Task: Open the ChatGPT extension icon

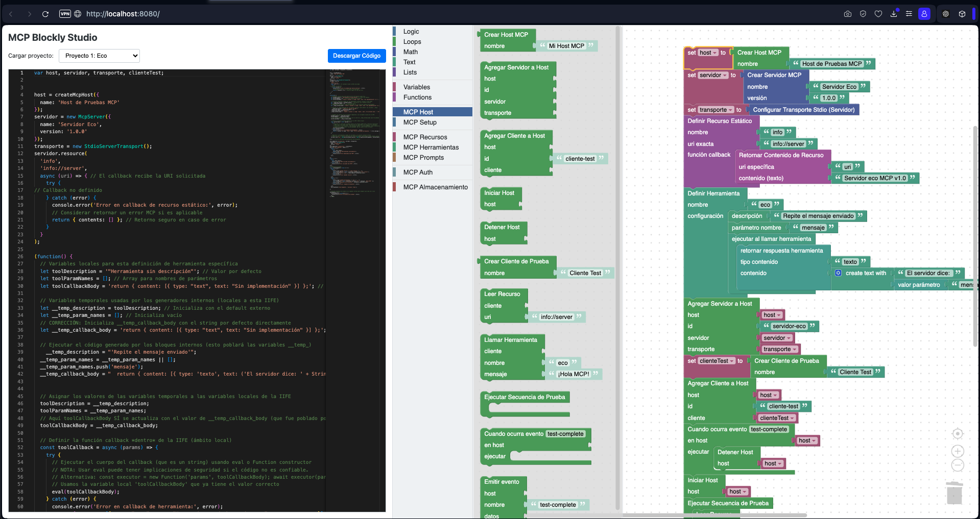Action: (x=946, y=14)
